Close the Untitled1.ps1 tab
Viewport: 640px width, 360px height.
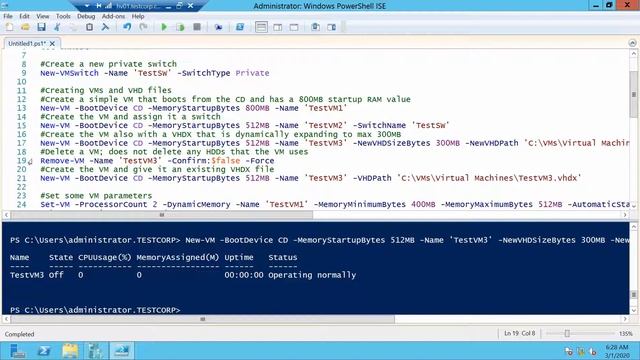tap(53, 43)
